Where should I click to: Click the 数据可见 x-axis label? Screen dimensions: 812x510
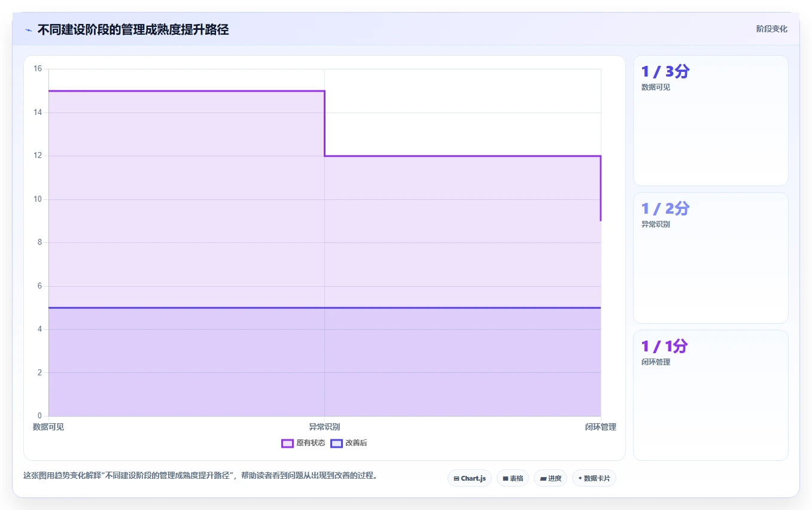[x=48, y=427]
